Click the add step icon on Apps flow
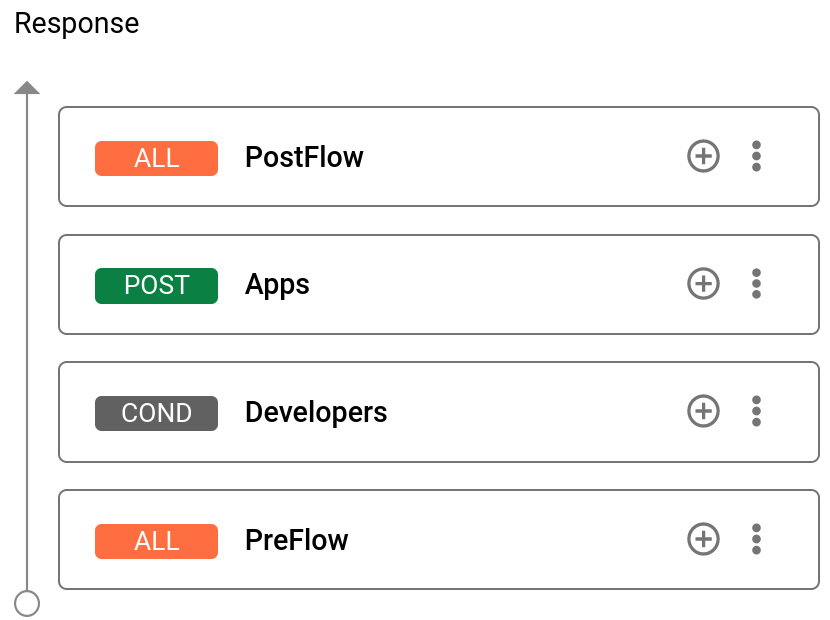The width and height of the screenshot is (830, 620). (x=703, y=284)
